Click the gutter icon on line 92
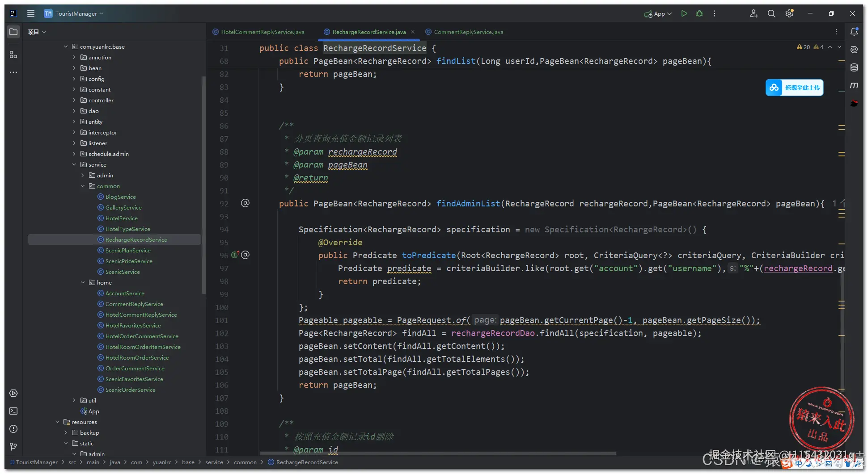The width and height of the screenshot is (868, 474). [245, 203]
